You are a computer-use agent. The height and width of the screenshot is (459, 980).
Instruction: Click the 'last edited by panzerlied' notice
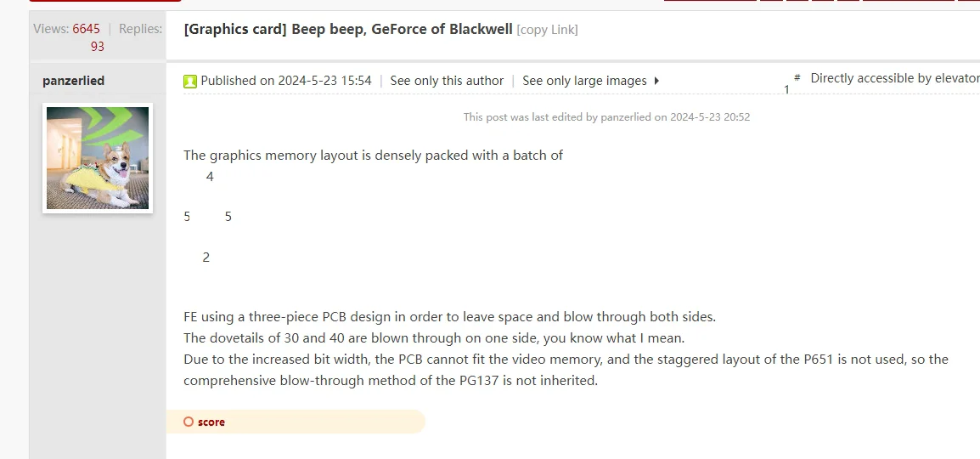[x=606, y=117]
